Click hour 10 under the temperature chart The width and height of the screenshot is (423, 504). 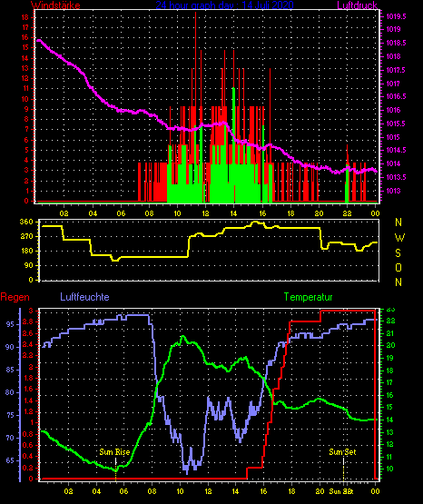coord(180,491)
